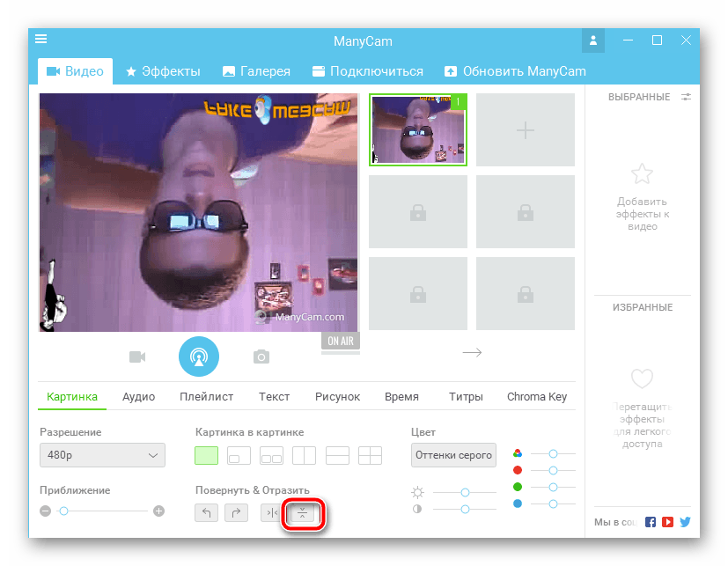728x566 pixels.
Task: Click the Оттенки серого button
Action: 453,455
